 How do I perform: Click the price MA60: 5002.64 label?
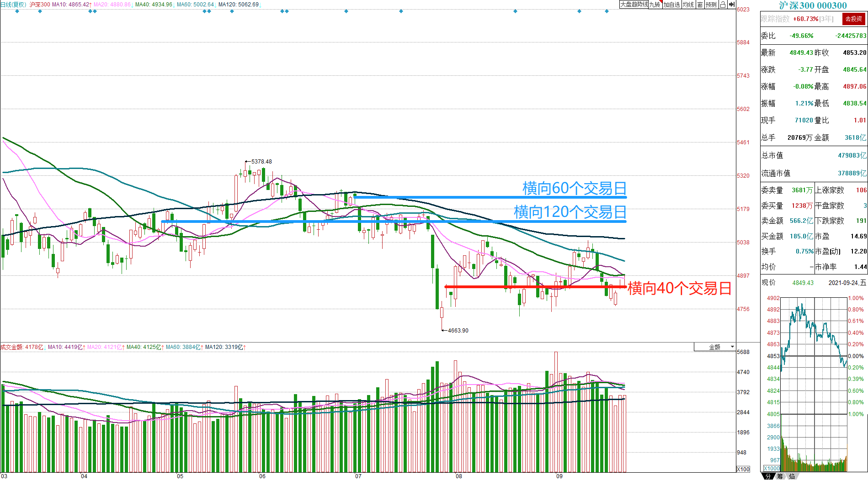tap(196, 5)
